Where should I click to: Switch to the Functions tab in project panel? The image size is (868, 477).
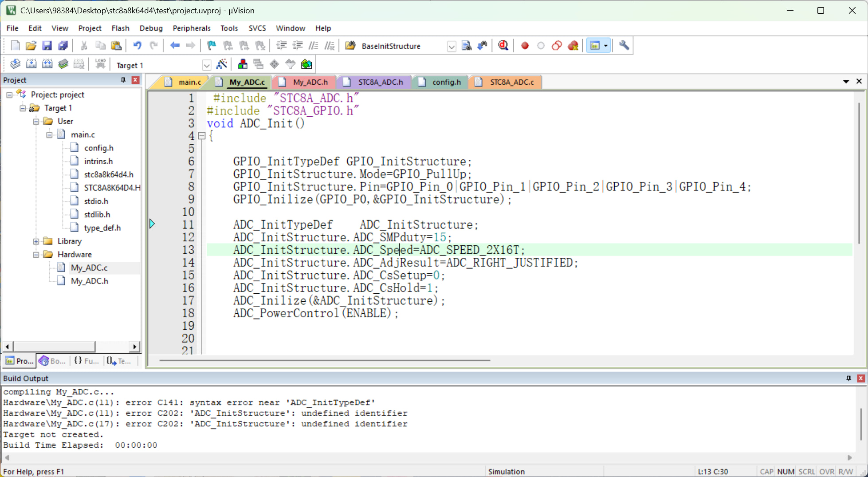point(86,361)
